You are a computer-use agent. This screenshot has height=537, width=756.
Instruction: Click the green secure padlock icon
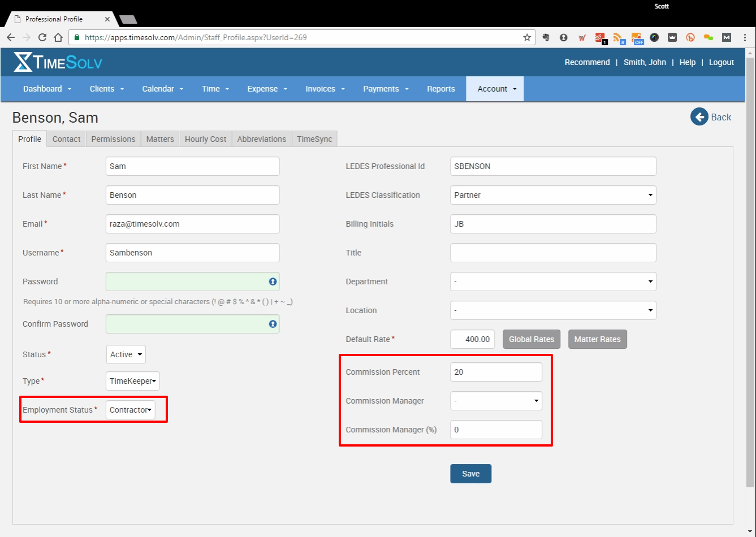pyautogui.click(x=77, y=38)
